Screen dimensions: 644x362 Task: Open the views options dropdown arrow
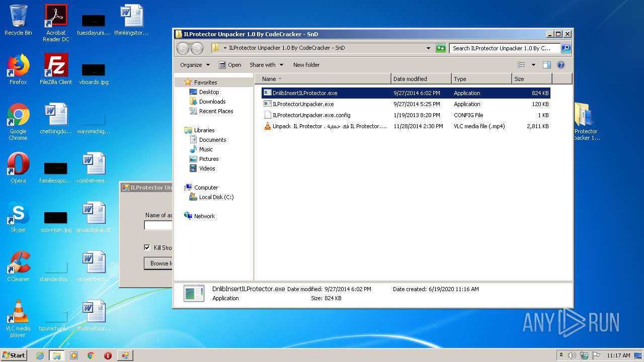533,65
